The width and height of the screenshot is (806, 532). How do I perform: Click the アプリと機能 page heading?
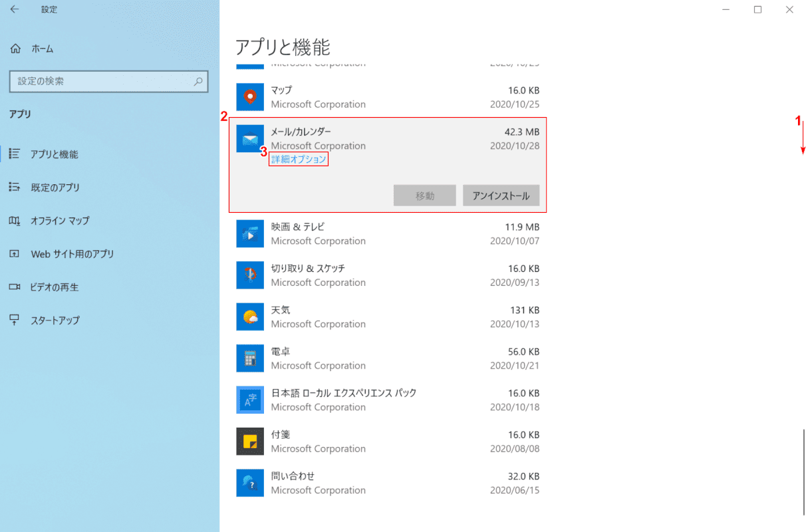pyautogui.click(x=283, y=47)
